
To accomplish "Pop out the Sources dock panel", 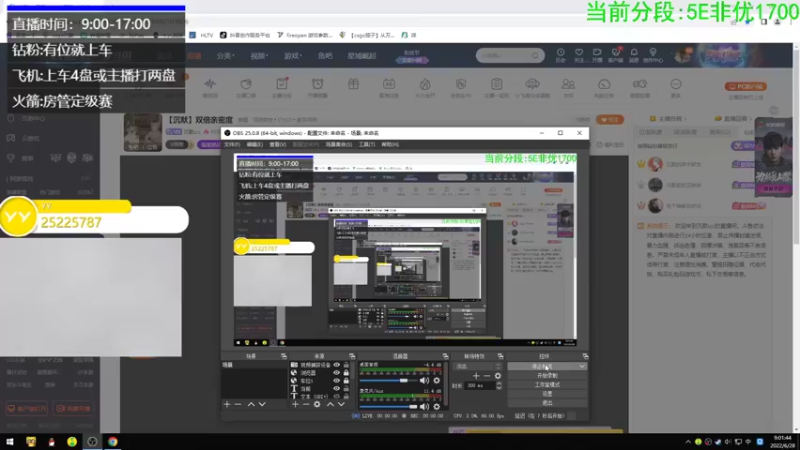I will coord(352,356).
